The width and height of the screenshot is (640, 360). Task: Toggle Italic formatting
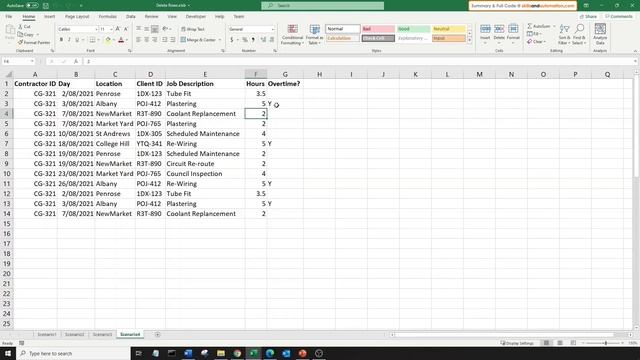pos(69,40)
